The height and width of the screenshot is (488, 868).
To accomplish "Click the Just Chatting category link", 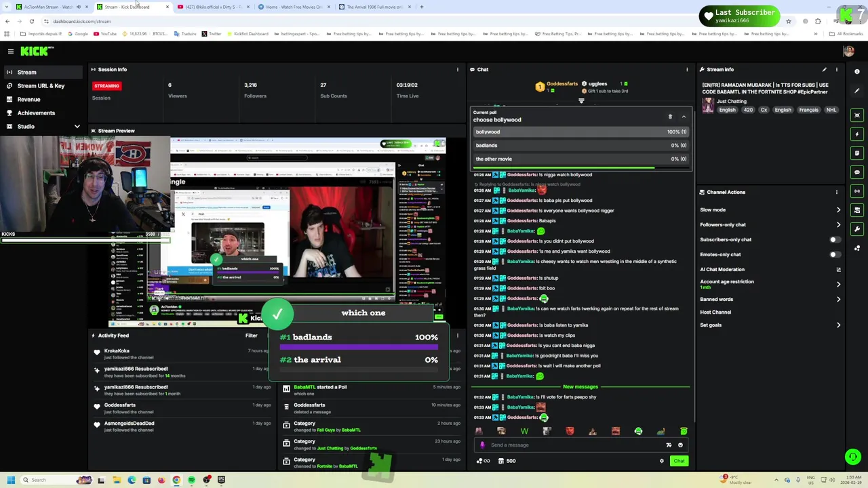I will [x=732, y=102].
